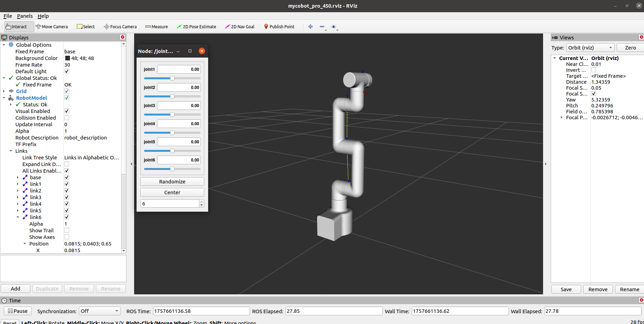Open the Synchronization dropdown
Image resolution: width=644 pixels, height=324 pixels.
tap(100, 311)
